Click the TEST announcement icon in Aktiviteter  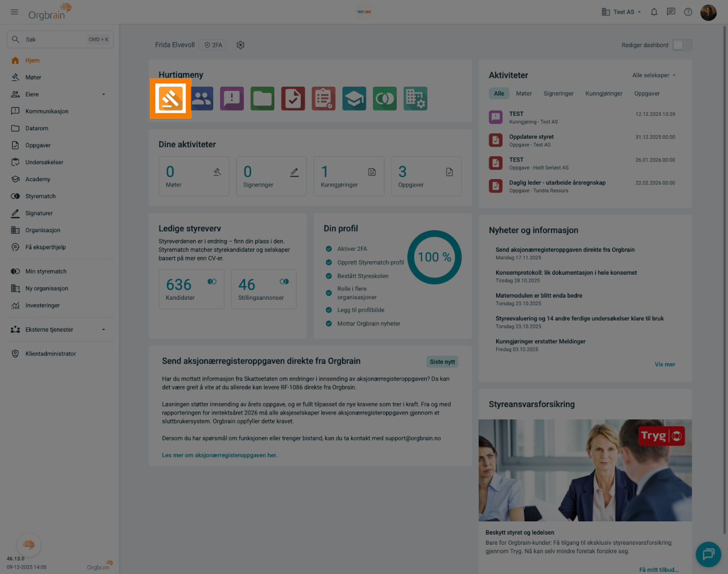496,117
